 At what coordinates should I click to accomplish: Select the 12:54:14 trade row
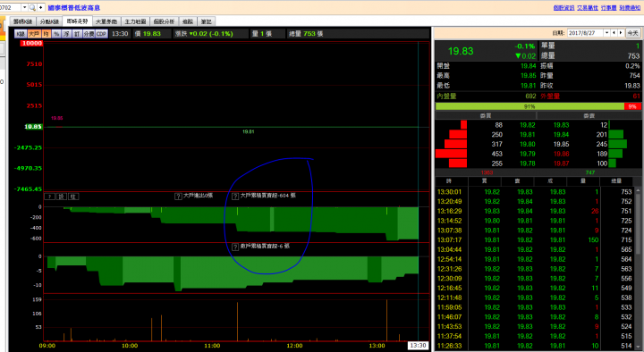coord(535,259)
